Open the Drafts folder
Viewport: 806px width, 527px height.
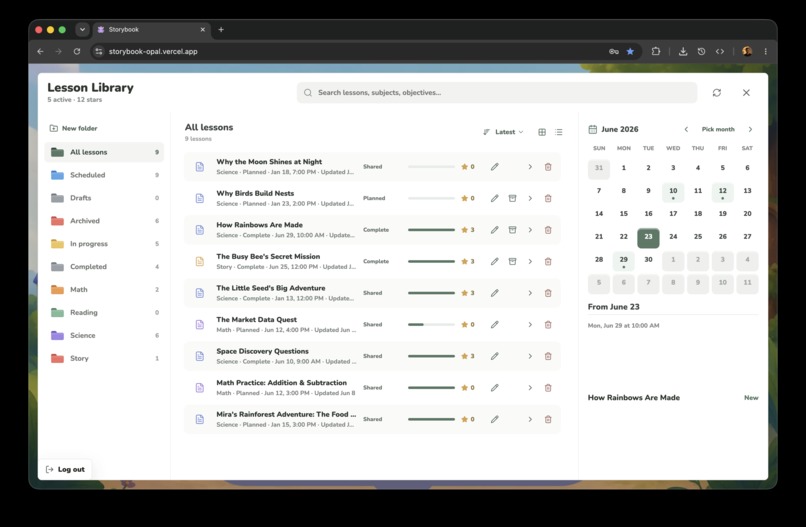(x=104, y=198)
